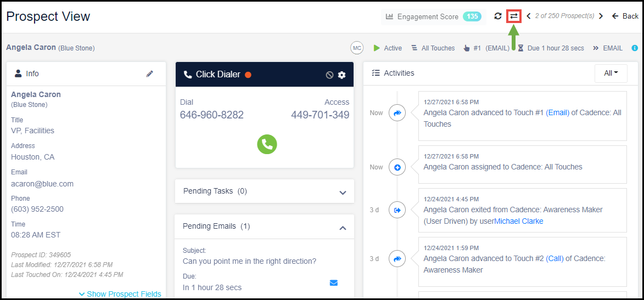Viewport: 644px width, 300px height.
Task: Edit prospect info with pencil icon
Action: point(150,74)
